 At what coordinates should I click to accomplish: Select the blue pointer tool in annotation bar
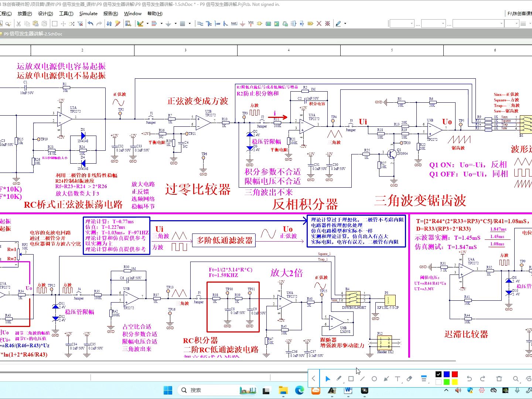[328, 379]
